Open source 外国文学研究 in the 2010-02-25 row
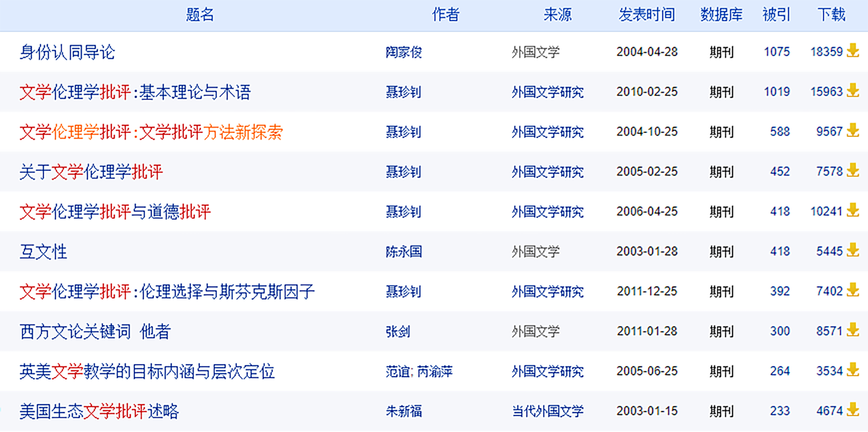This screenshot has width=868, height=432. click(547, 92)
